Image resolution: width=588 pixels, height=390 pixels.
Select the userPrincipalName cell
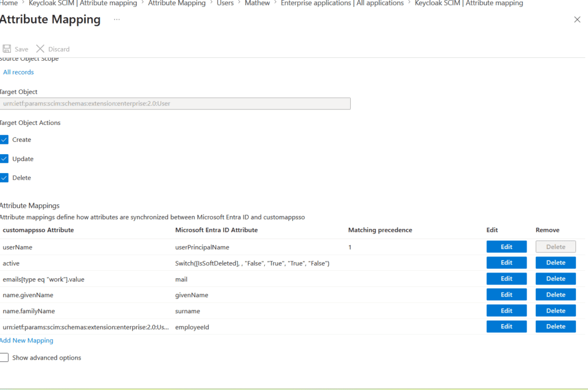click(202, 247)
